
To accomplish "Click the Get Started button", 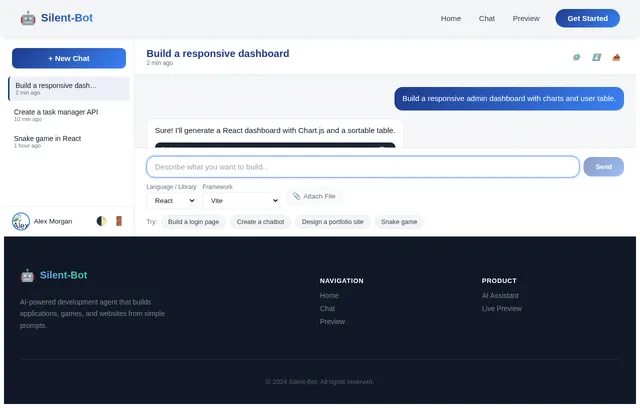I will pos(587,18).
